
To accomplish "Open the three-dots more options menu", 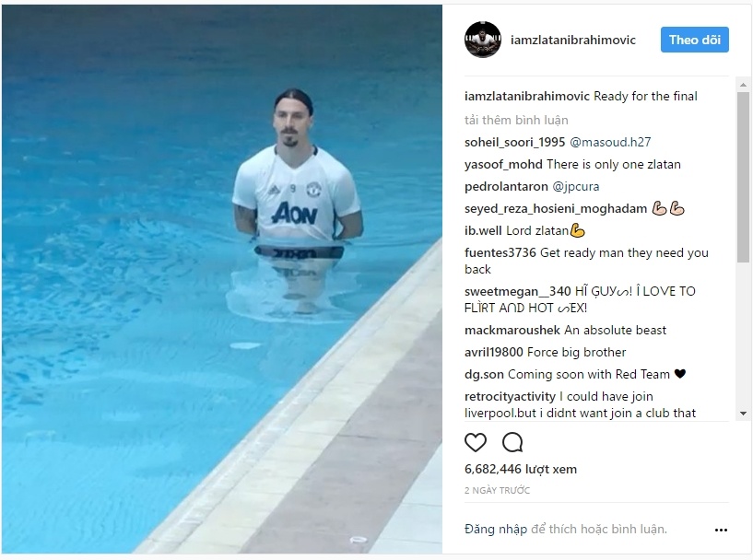I will coord(721,530).
